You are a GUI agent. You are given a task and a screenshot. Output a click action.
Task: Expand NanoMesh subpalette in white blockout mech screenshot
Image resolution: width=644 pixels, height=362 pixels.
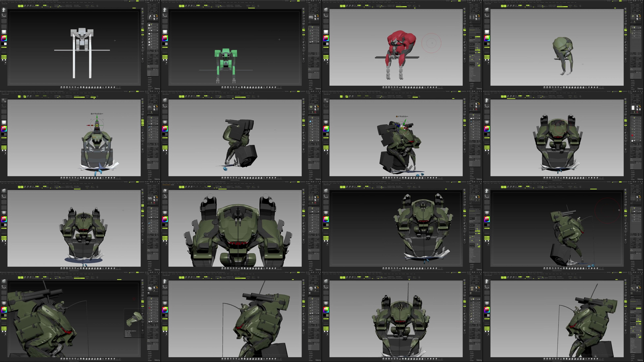coord(150,81)
